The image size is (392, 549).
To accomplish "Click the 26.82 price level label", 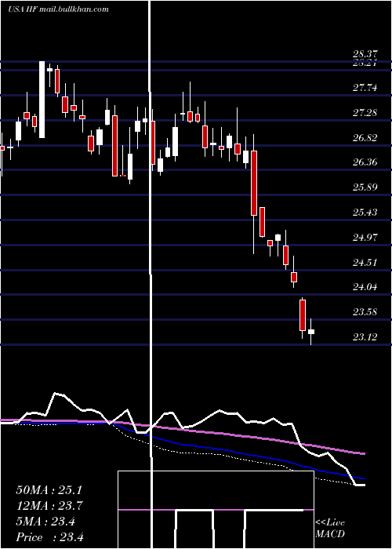I will [365, 137].
